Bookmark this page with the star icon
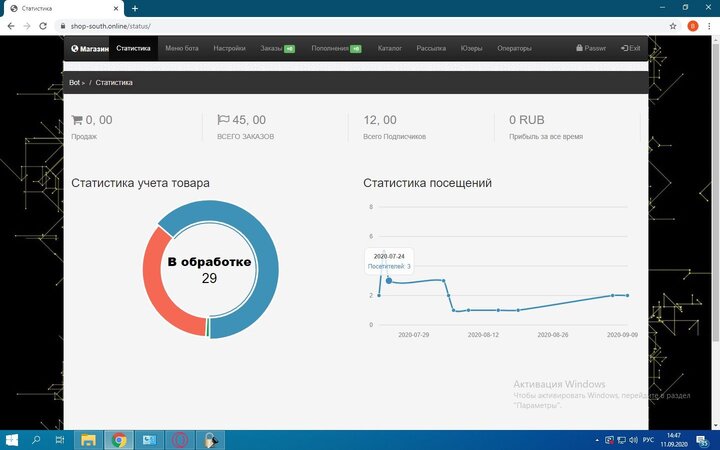The image size is (720, 450). coord(672,25)
